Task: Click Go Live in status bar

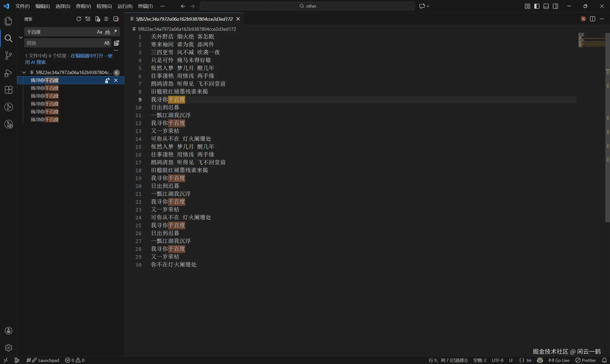Action: point(559,360)
